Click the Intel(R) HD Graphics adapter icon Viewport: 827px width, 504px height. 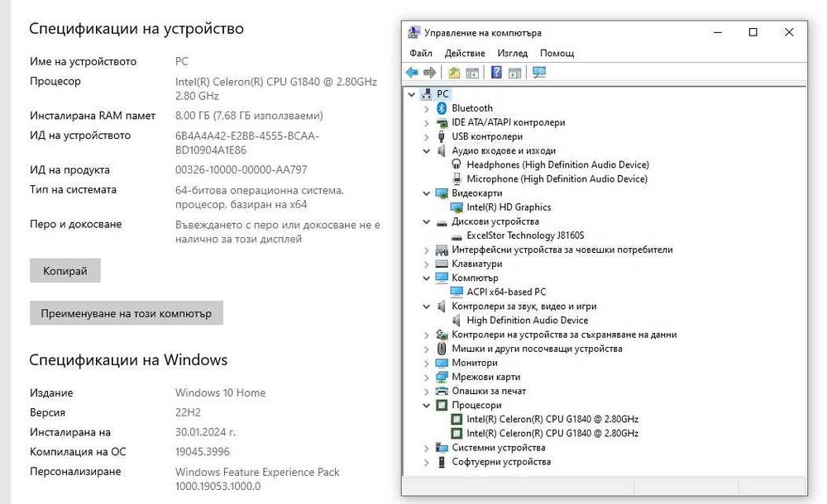click(457, 207)
